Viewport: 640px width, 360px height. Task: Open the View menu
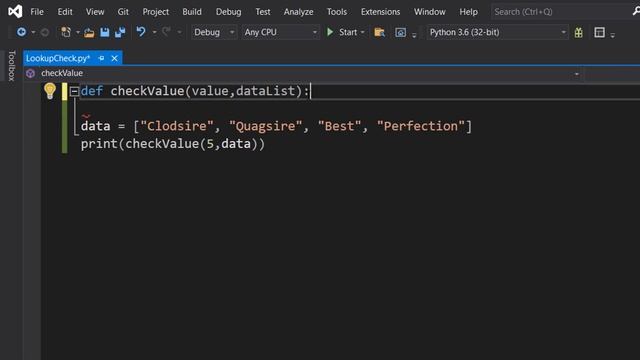point(95,12)
